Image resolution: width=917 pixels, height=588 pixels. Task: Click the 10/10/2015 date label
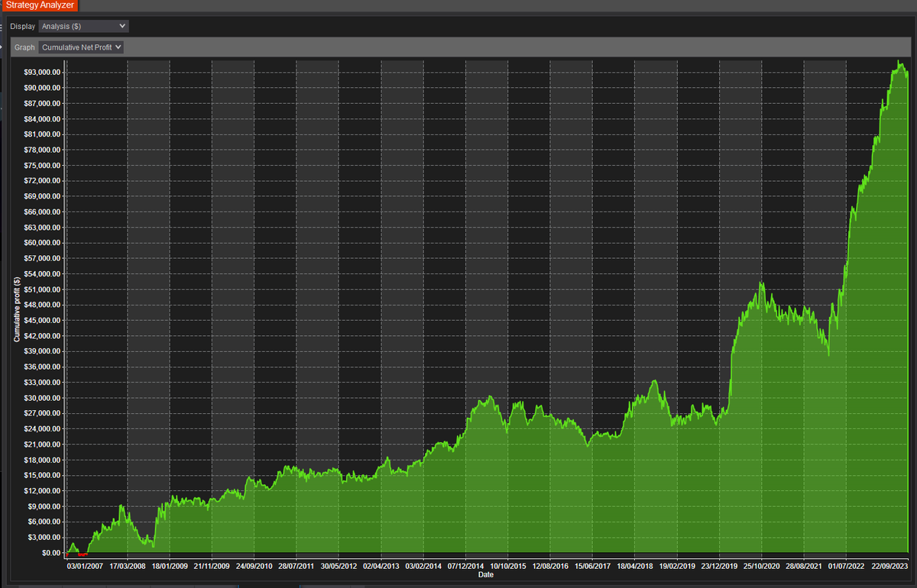[x=507, y=566]
